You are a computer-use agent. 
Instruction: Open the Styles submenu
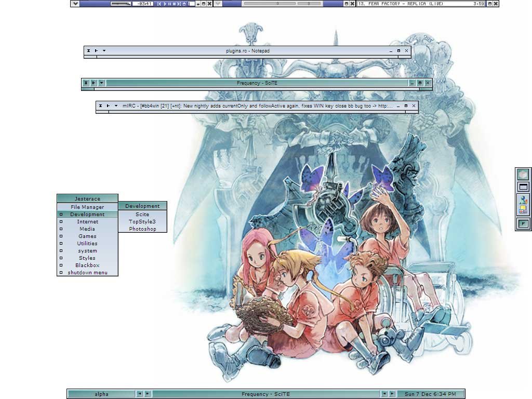click(x=87, y=258)
